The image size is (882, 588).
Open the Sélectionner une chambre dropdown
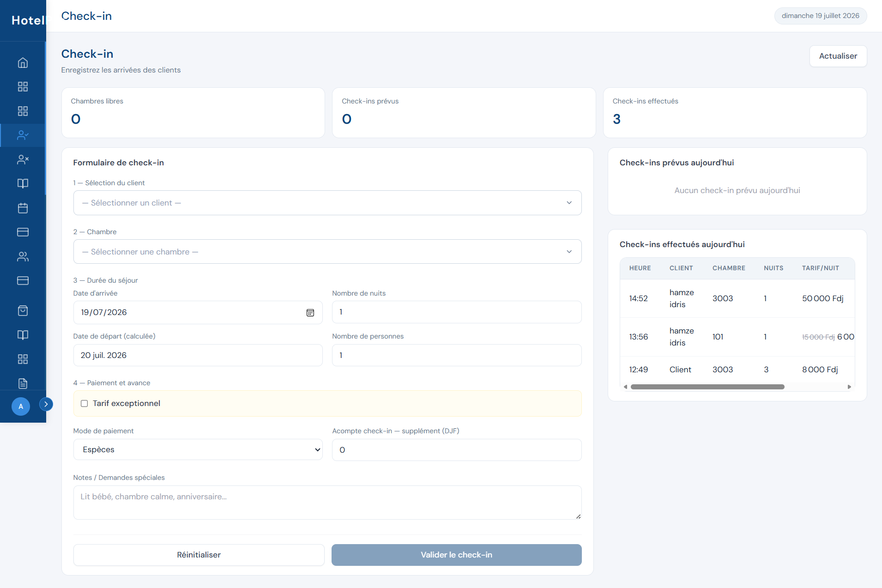point(327,252)
